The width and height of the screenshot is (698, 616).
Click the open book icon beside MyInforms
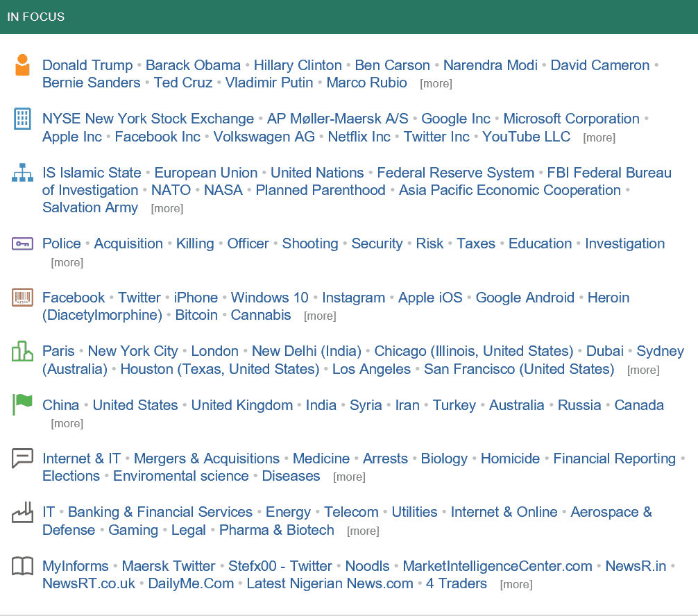tap(22, 566)
